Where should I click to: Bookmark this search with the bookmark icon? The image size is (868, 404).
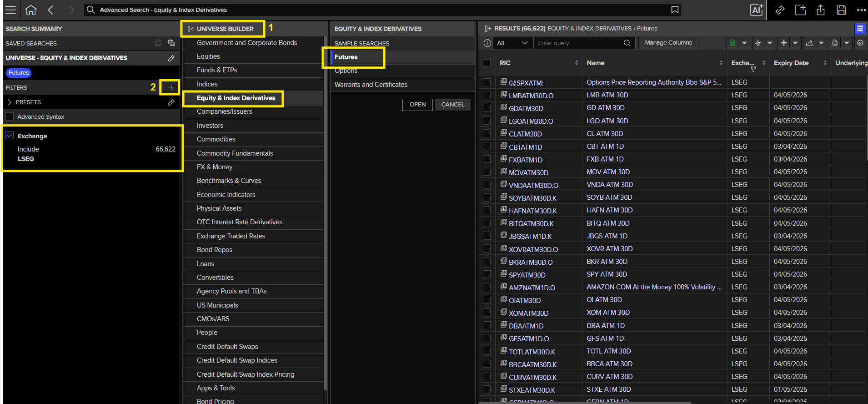(x=675, y=10)
